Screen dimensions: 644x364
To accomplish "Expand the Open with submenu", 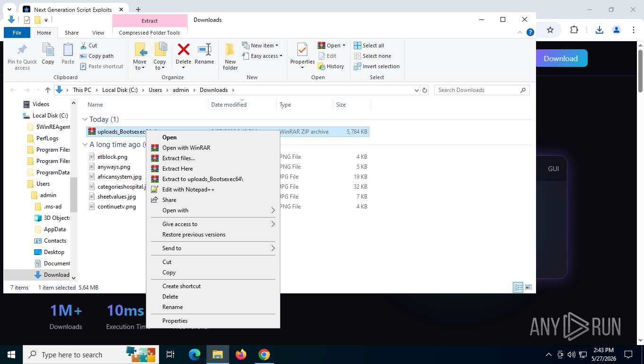I will (x=213, y=210).
